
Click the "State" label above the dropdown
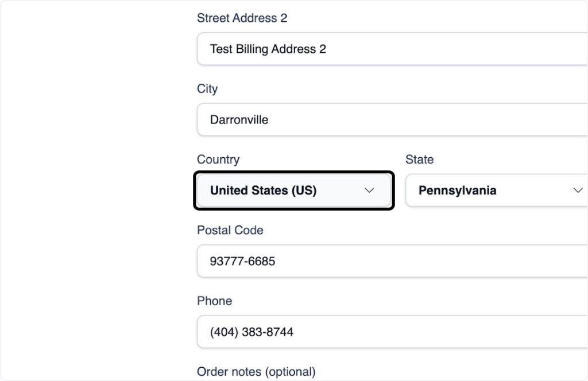pos(419,160)
